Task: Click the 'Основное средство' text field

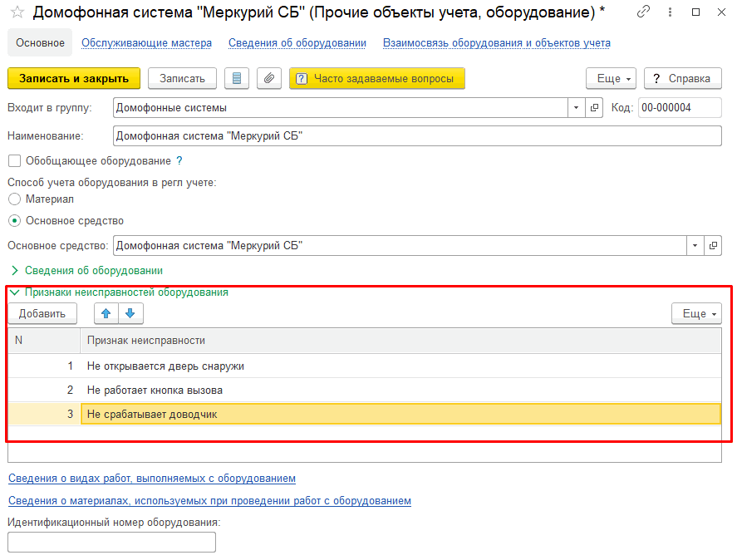Action: pos(400,245)
